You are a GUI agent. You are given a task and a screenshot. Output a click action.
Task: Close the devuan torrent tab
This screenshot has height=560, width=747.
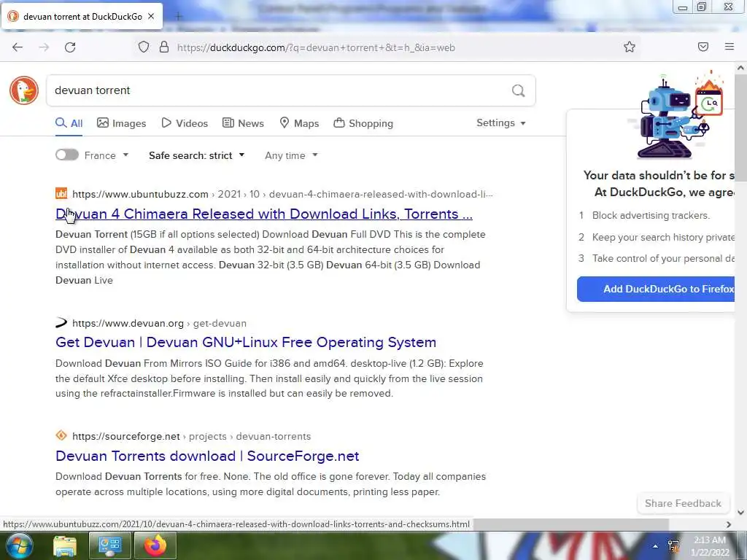(x=151, y=16)
